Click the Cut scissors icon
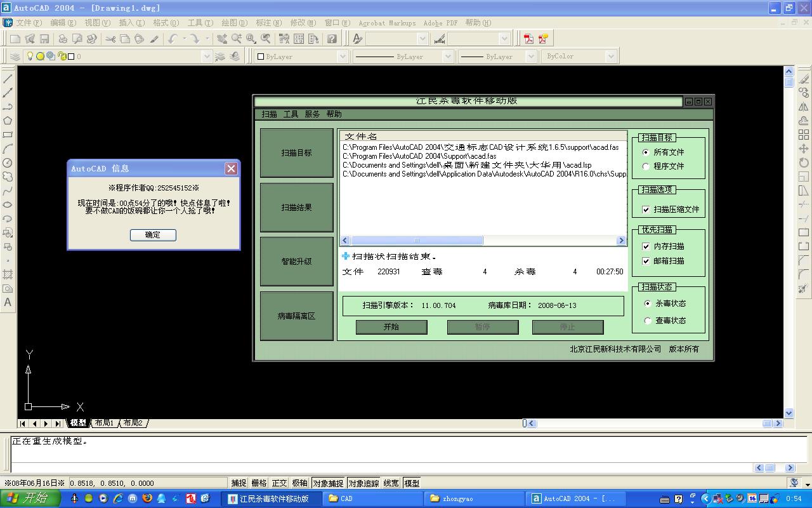 click(x=110, y=39)
